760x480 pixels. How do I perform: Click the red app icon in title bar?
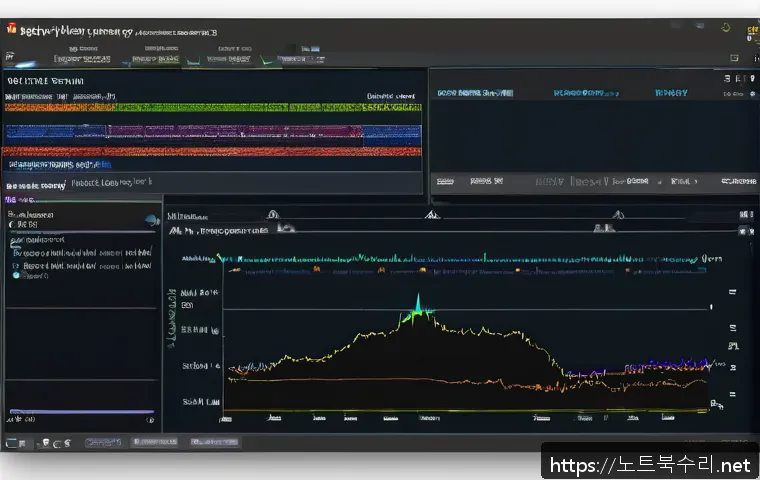click(x=11, y=30)
